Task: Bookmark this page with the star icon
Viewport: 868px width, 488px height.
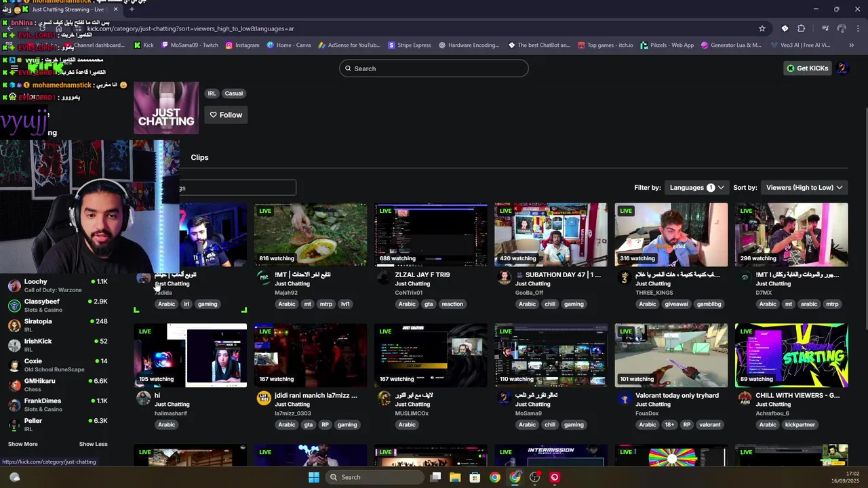Action: coord(762,28)
